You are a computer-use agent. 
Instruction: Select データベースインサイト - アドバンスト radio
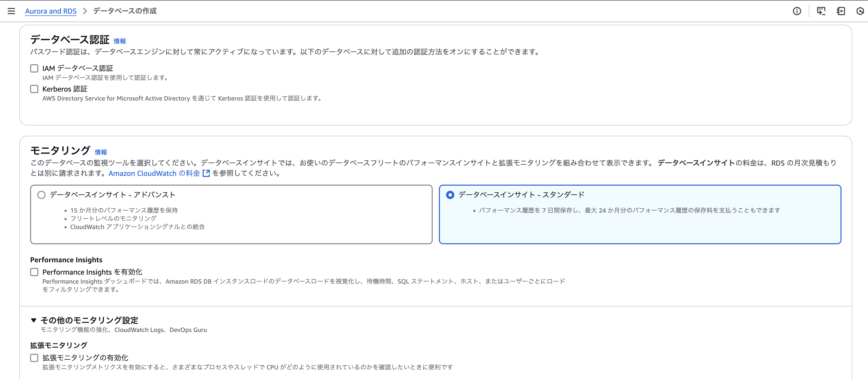click(x=41, y=195)
